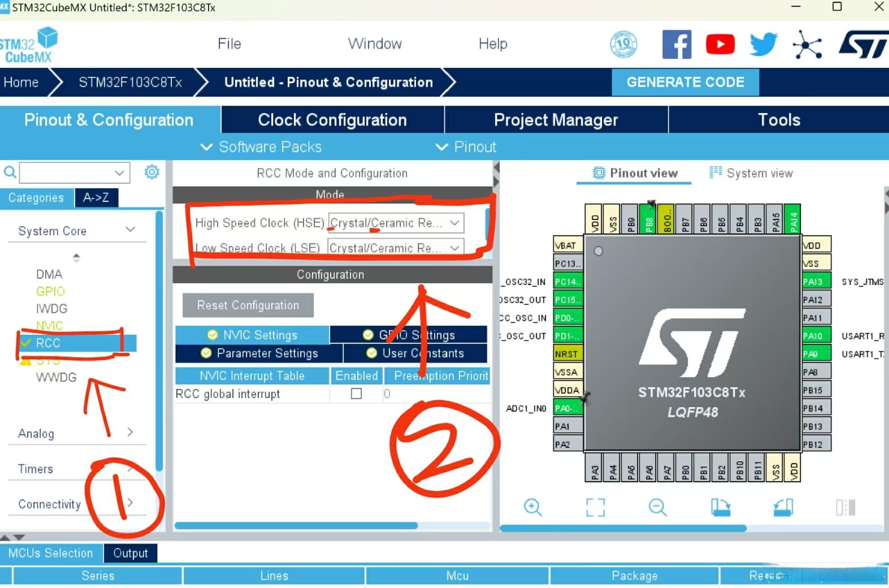This screenshot has width=889, height=588.
Task: Click the Reset Configuration button
Action: 248,305
